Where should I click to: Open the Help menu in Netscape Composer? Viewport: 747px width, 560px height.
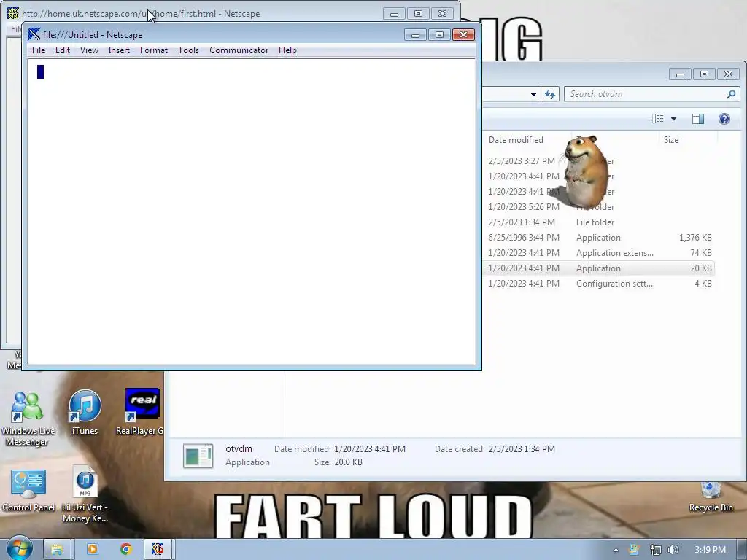[287, 50]
